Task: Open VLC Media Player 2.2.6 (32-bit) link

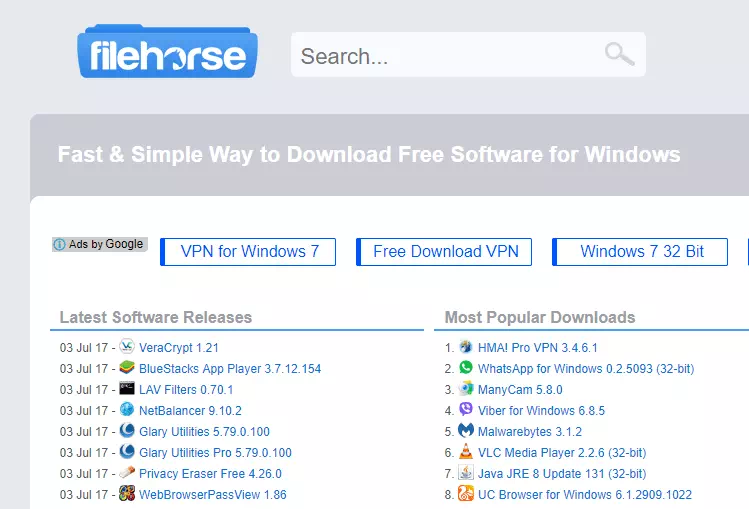Action: tap(562, 453)
